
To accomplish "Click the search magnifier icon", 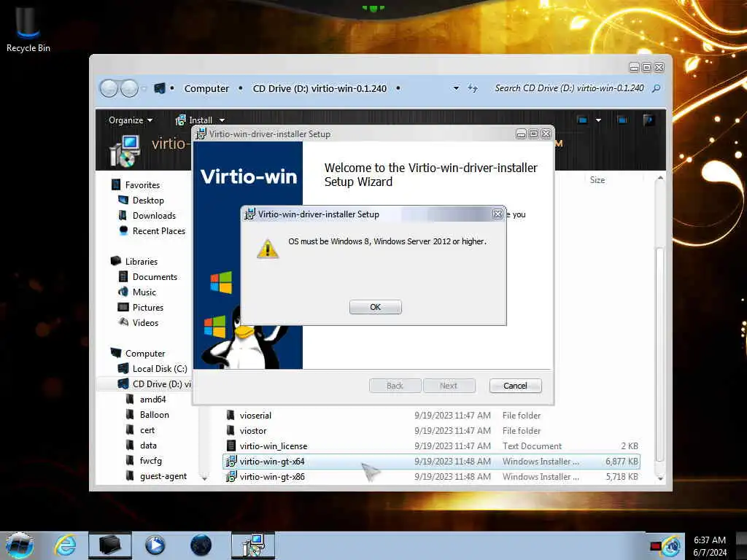I will pyautogui.click(x=656, y=88).
